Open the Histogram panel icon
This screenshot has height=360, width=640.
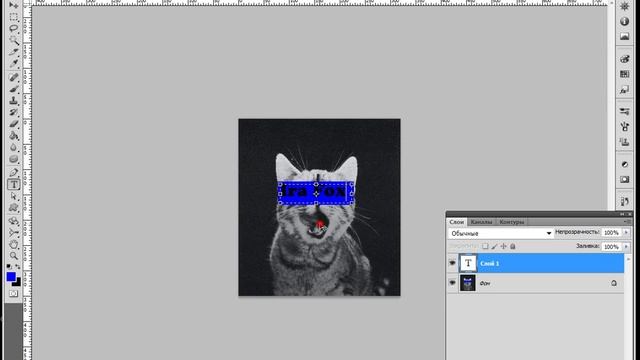tap(624, 37)
